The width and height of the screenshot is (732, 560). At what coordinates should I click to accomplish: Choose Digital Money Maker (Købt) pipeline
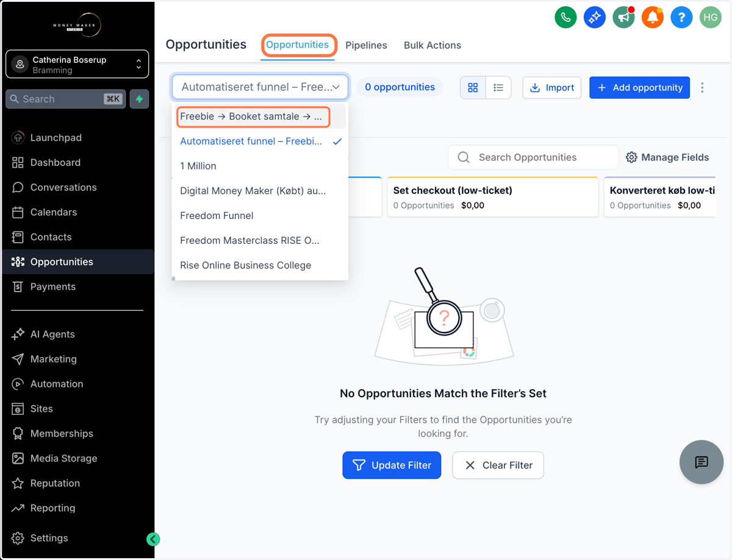pyautogui.click(x=260, y=191)
